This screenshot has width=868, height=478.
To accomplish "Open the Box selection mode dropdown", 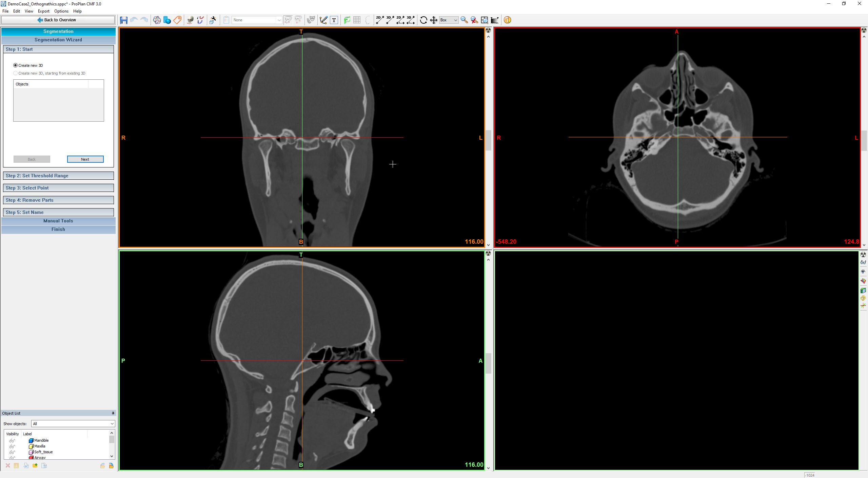I will [x=449, y=20].
